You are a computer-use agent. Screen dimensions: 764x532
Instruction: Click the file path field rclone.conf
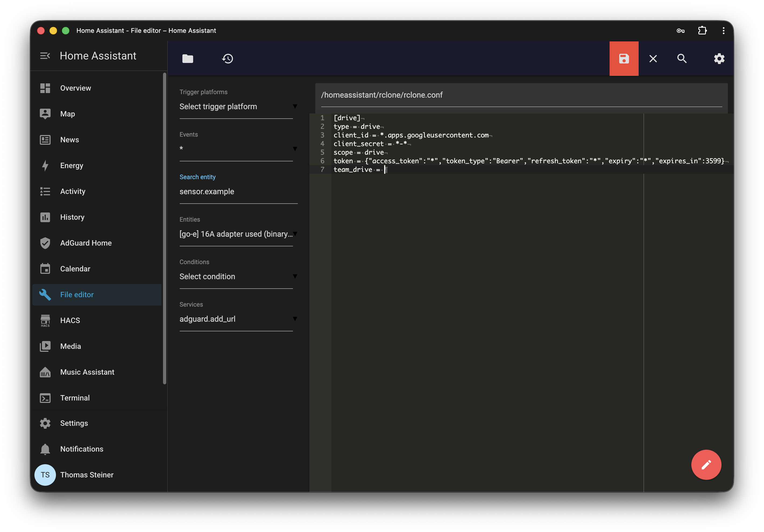click(x=521, y=95)
